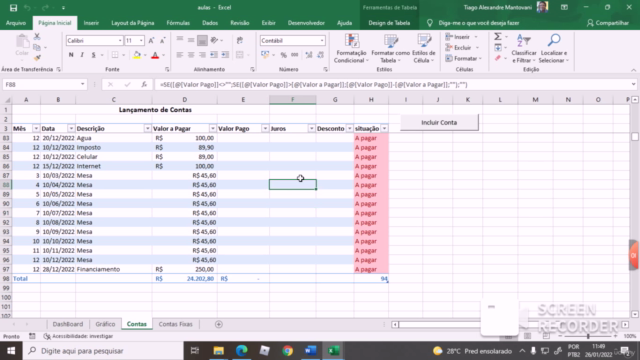Select cell with Financiamento description
The width and height of the screenshot is (640, 360).
(113, 269)
